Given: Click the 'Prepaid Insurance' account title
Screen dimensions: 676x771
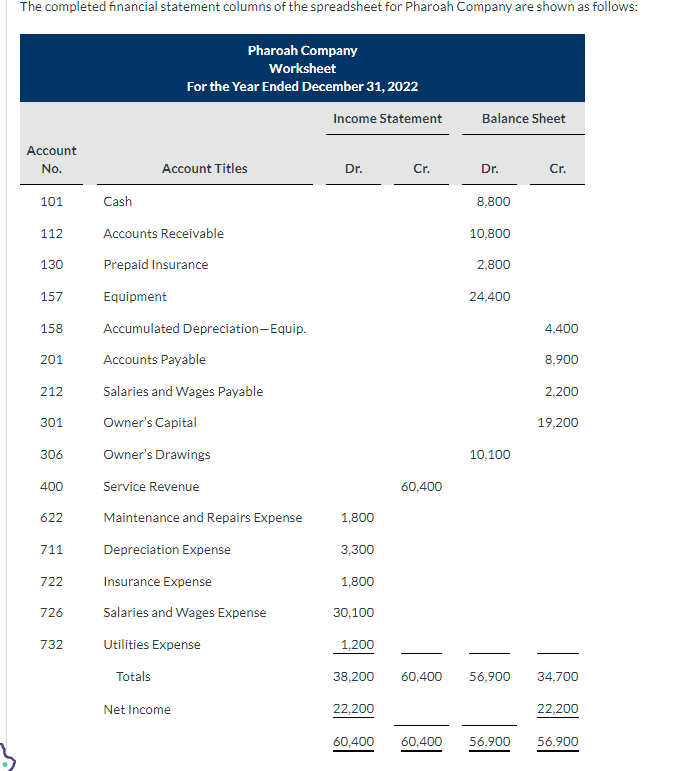Looking at the screenshot, I should (156, 265).
